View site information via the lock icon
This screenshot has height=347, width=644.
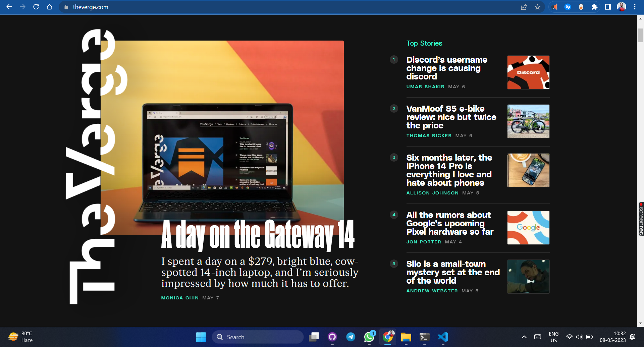click(x=66, y=7)
